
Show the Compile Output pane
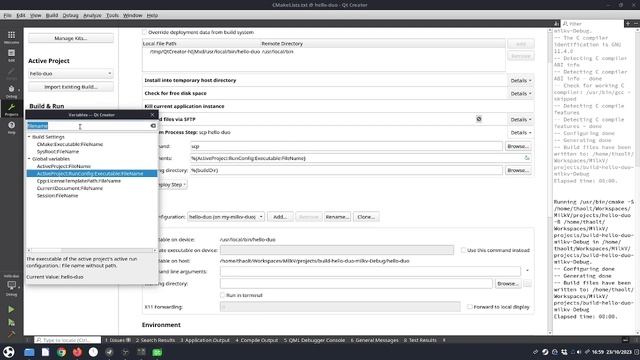(256, 340)
